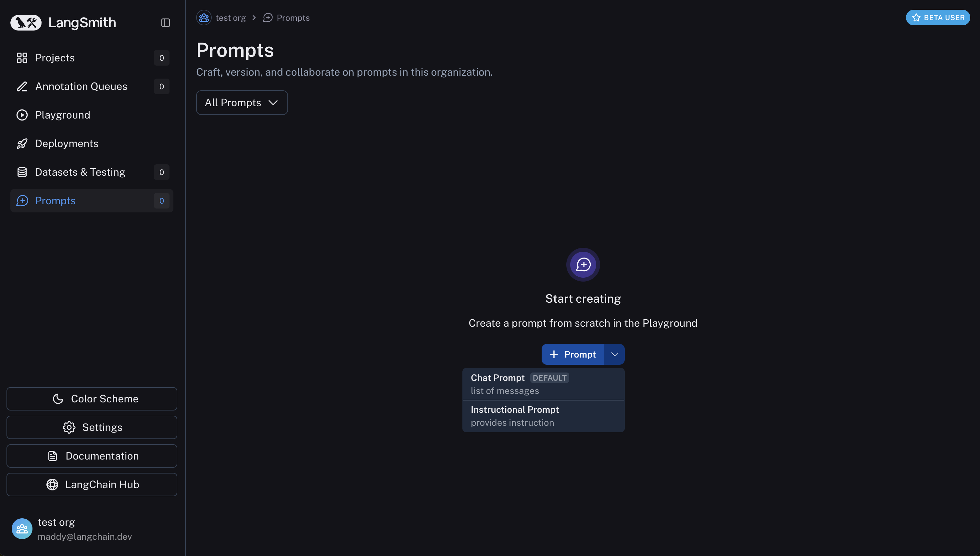Viewport: 980px width, 556px height.
Task: Toggle the Color Scheme button
Action: (92, 399)
